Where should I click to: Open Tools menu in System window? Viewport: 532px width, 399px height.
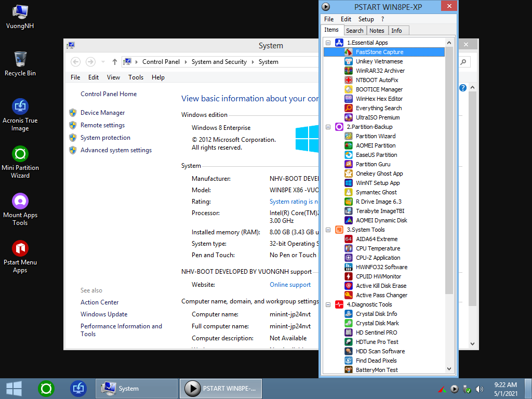coord(136,77)
